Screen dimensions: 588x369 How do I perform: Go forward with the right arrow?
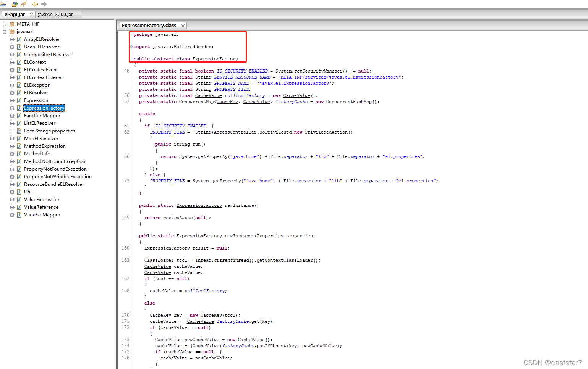pyautogui.click(x=44, y=4)
